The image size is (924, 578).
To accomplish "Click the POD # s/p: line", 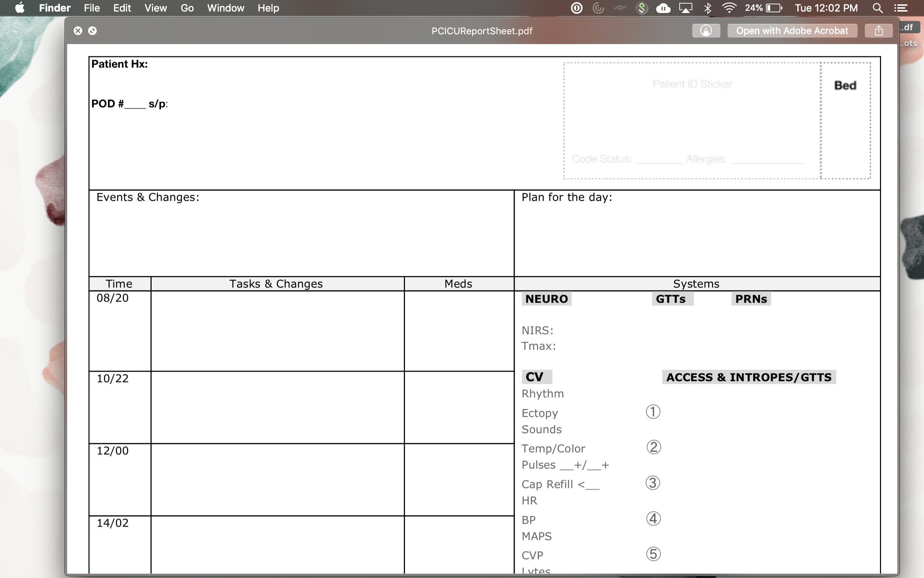I will point(130,104).
